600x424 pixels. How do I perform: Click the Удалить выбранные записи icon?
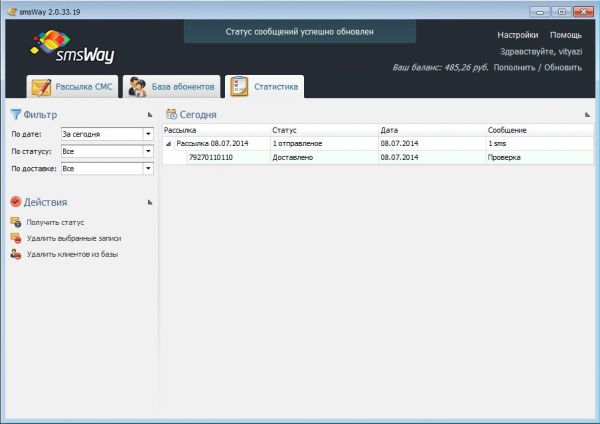(x=15, y=238)
